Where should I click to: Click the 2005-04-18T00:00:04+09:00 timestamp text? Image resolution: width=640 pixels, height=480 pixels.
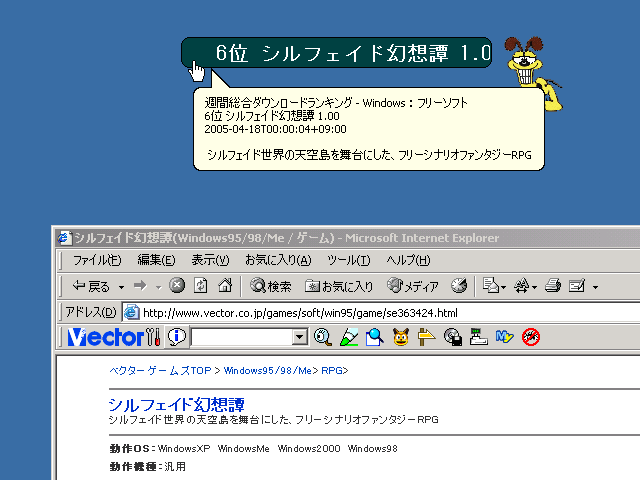pos(275,129)
